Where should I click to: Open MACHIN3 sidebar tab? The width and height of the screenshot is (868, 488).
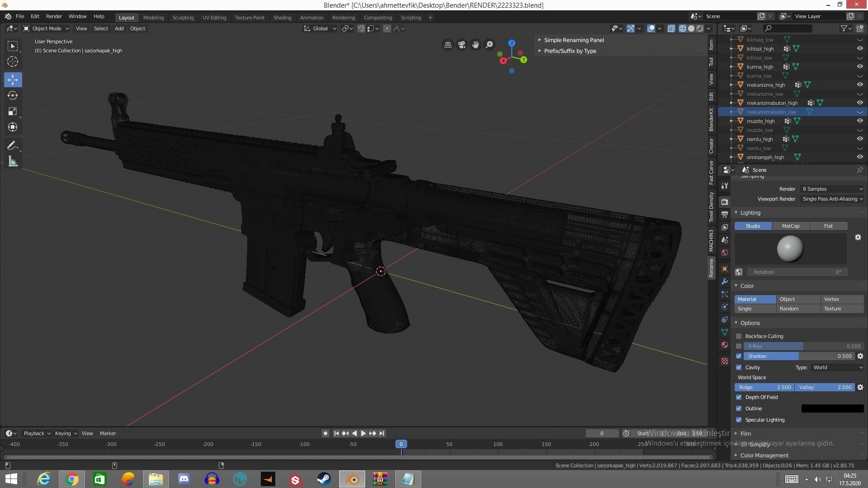[711, 240]
